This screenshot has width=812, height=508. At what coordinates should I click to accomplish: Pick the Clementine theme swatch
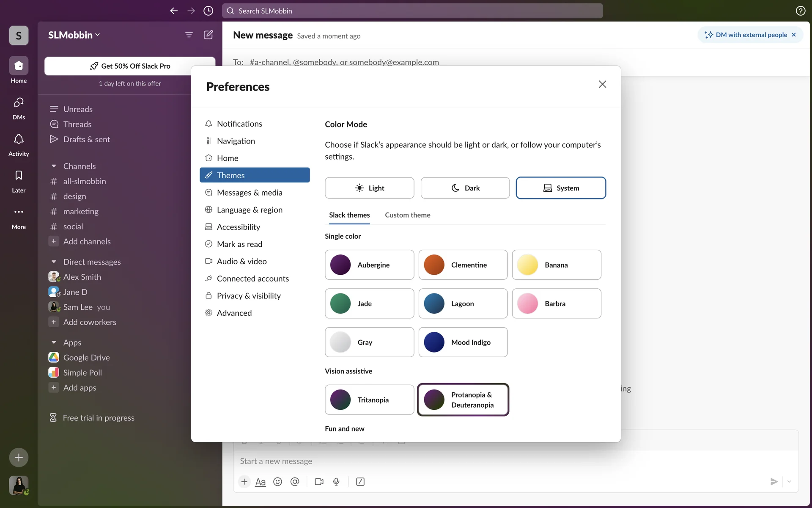pyautogui.click(x=463, y=265)
